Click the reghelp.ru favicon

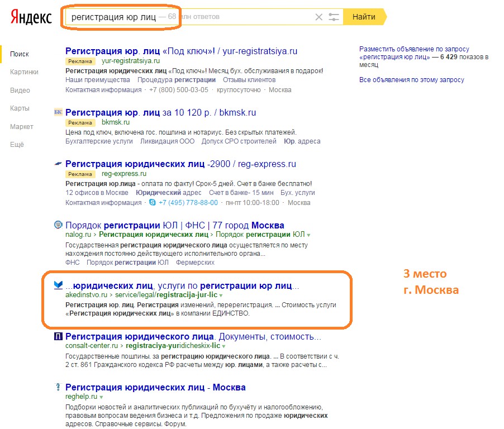(58, 387)
